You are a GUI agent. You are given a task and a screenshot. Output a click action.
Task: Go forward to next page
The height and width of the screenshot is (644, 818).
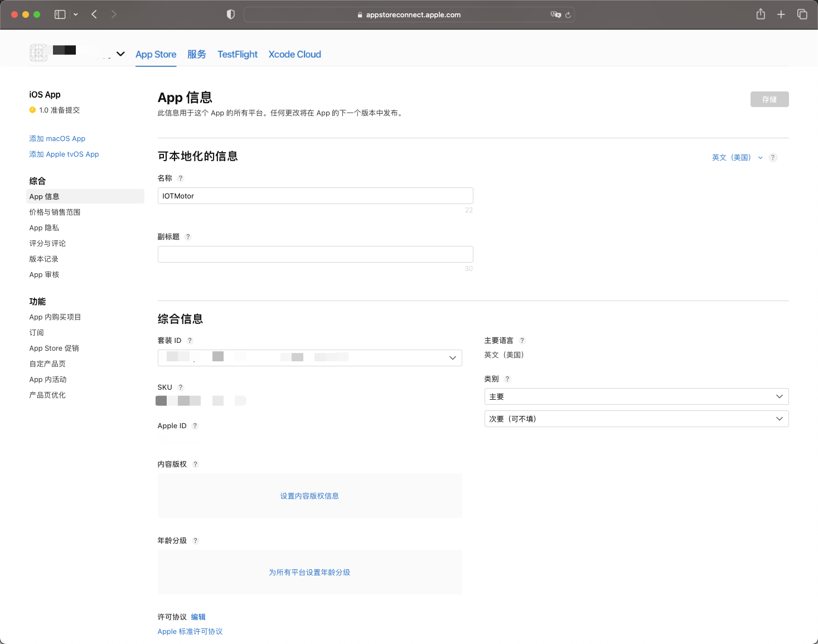pos(114,14)
